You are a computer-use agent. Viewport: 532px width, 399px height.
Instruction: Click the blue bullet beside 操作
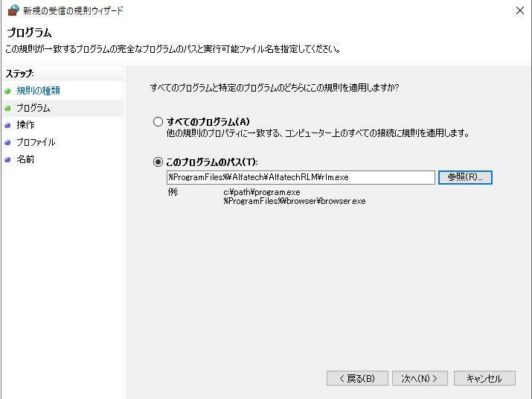pyautogui.click(x=7, y=125)
